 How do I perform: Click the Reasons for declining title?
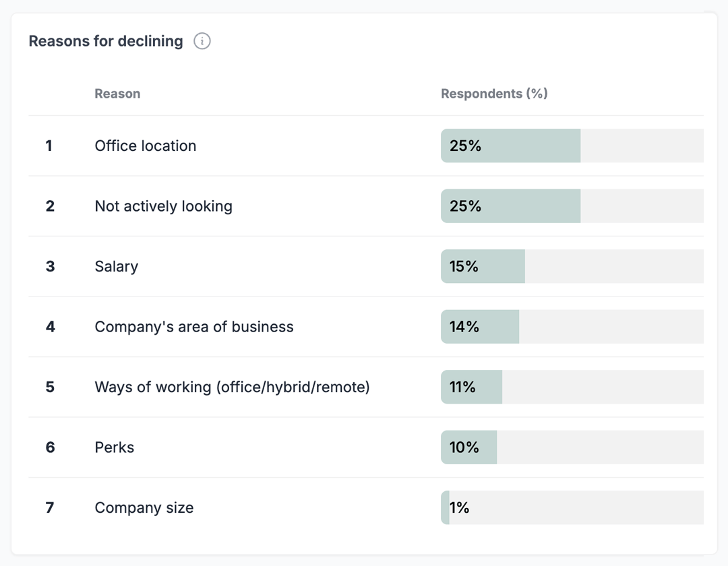click(106, 41)
